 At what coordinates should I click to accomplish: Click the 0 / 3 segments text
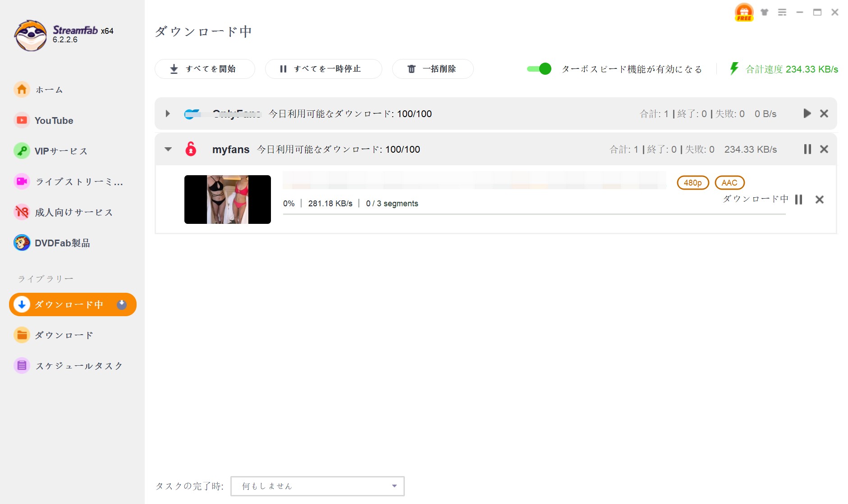point(392,204)
